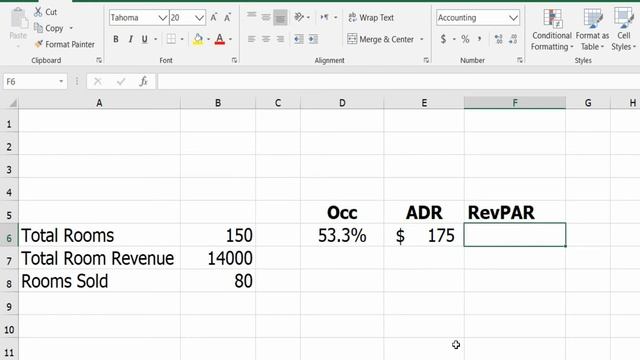Click the Insert Function fx icon

(x=143, y=82)
